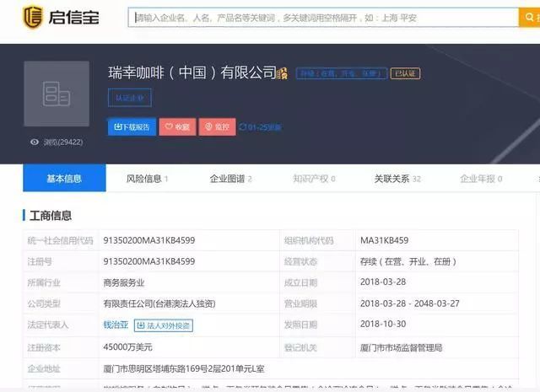
Task: Open the 风险信息 tab
Action: point(147,179)
